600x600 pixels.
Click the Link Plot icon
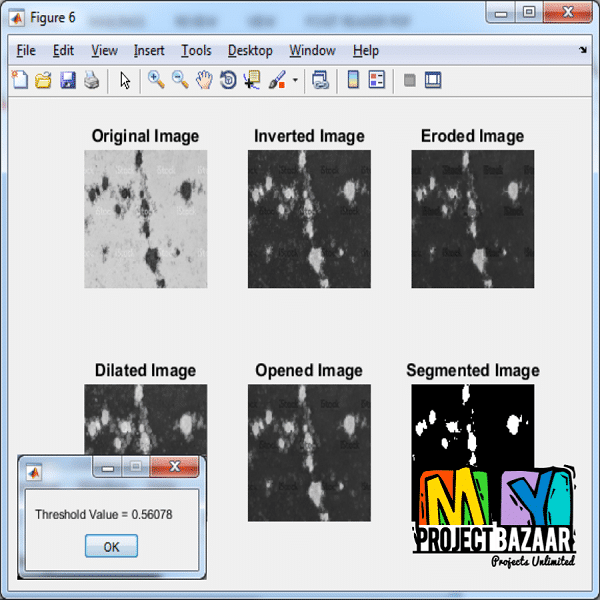(320, 80)
